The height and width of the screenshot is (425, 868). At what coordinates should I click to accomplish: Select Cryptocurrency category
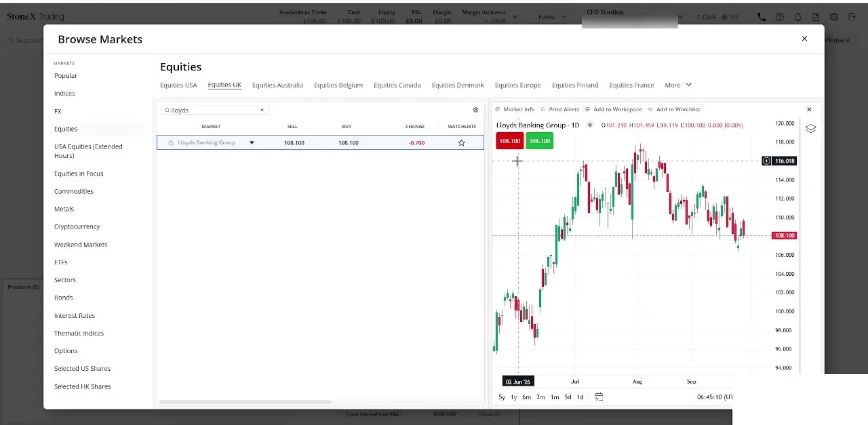77,226
